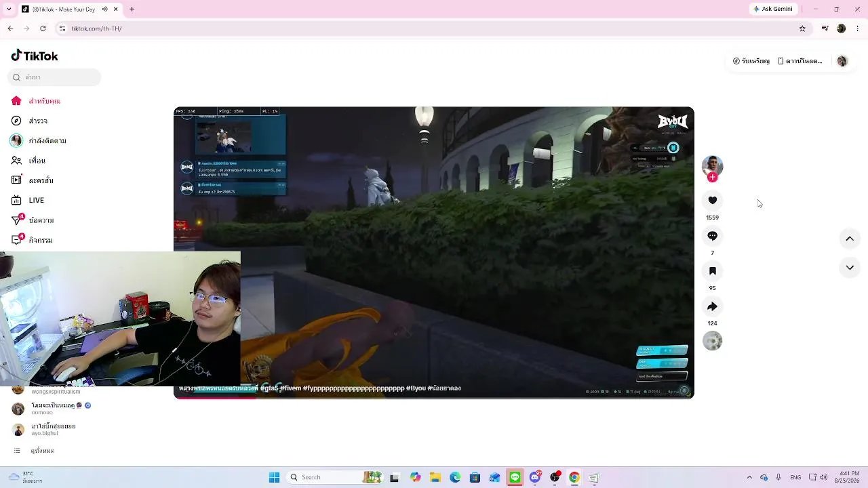Open Chrome media controls icon
Image resolution: width=868 pixels, height=488 pixels.
(825, 28)
